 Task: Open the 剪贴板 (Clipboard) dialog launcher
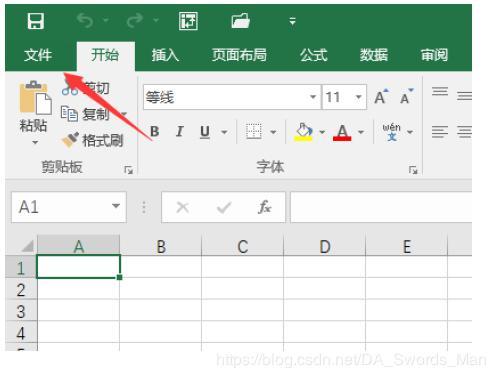[x=128, y=170]
